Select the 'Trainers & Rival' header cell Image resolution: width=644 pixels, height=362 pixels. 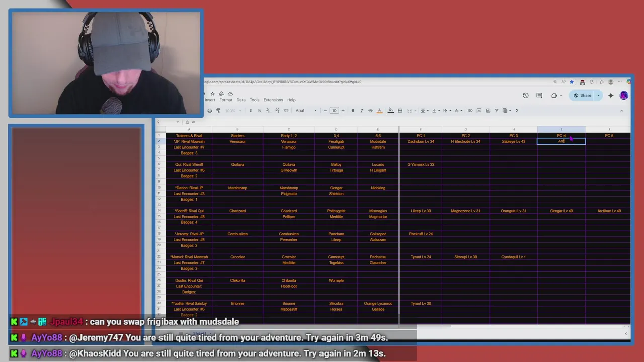coord(189,136)
